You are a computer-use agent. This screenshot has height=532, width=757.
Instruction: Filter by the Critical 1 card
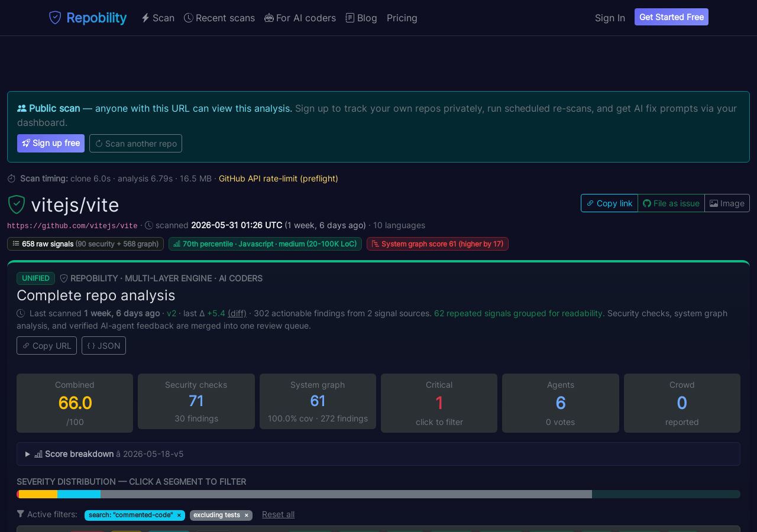click(x=439, y=403)
